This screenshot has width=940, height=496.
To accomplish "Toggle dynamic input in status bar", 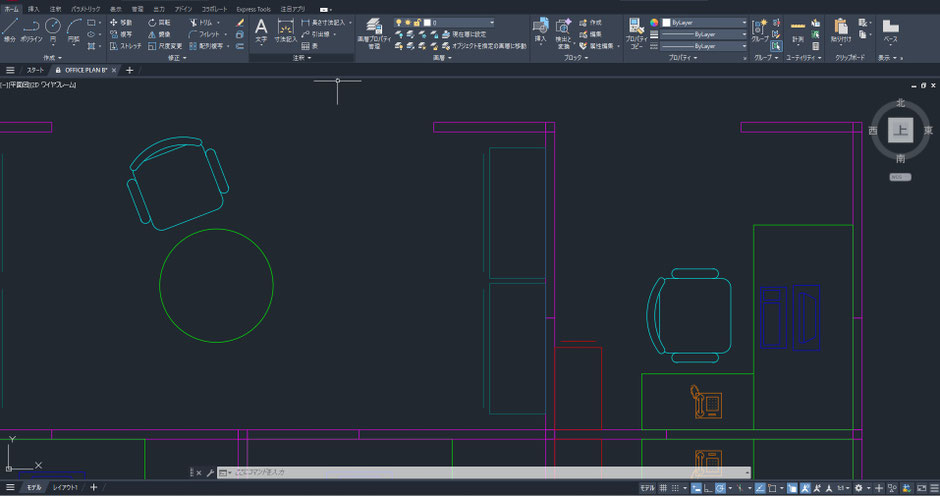I will (696, 488).
